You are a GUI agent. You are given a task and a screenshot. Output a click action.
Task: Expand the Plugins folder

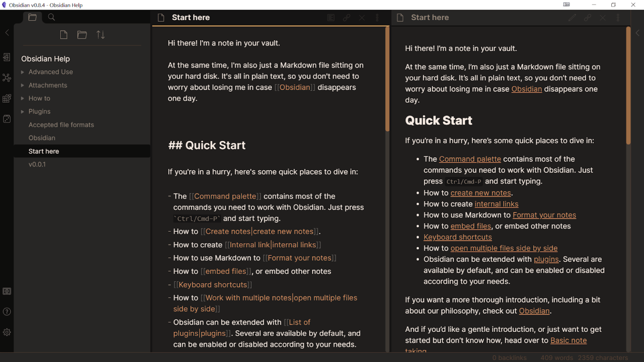22,111
